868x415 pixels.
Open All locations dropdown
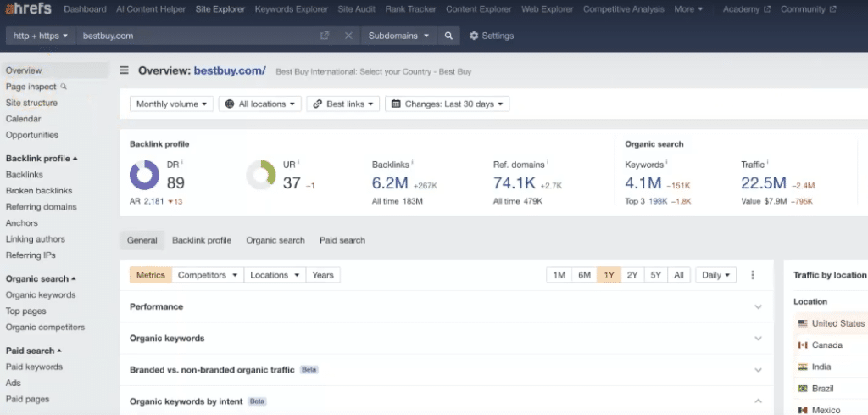pyautogui.click(x=260, y=104)
